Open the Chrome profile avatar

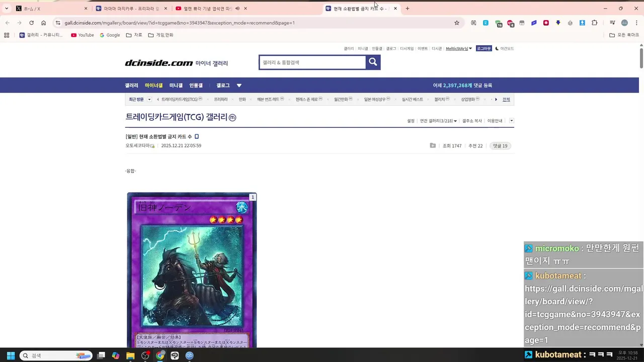(x=624, y=23)
